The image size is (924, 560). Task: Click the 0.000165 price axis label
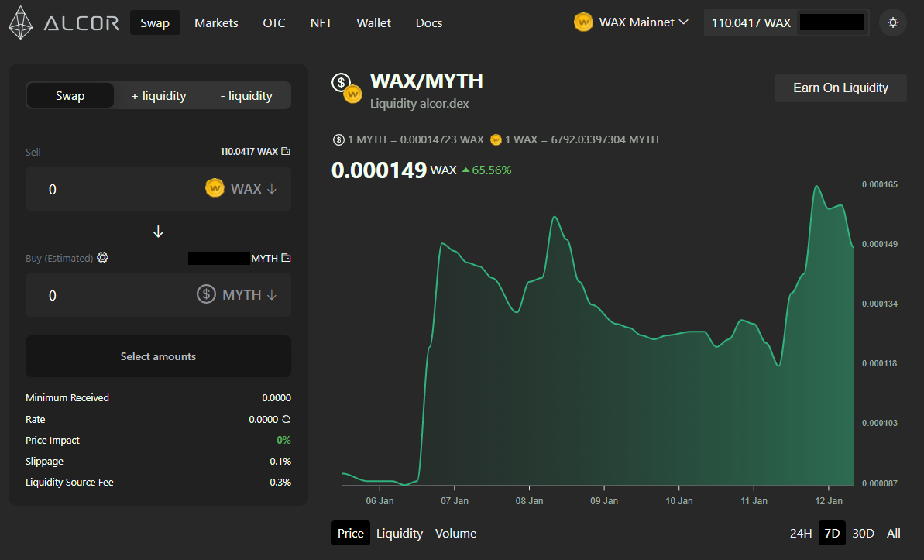[x=880, y=184]
